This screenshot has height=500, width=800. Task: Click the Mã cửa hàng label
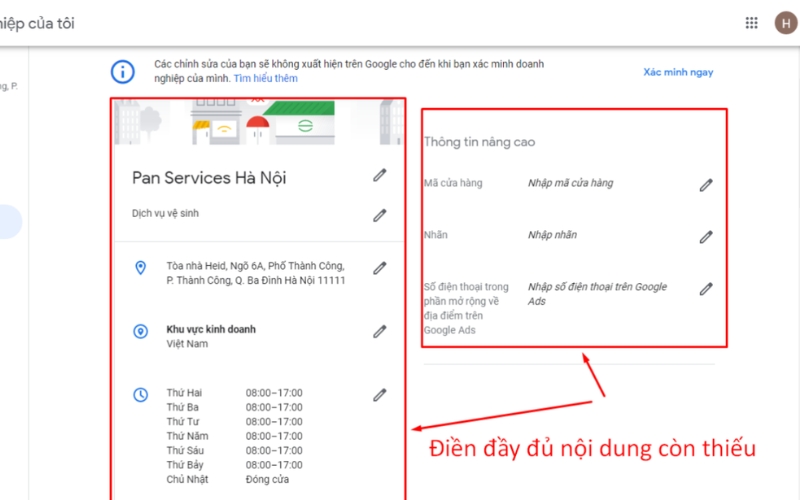[453, 183]
